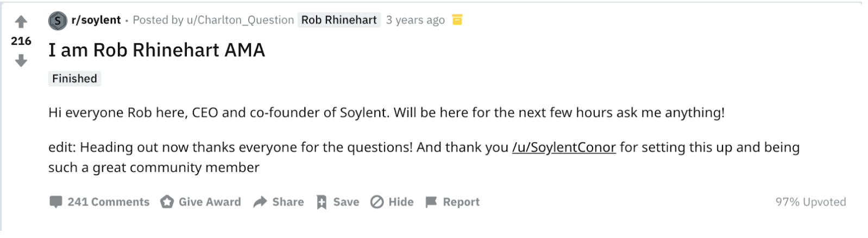Select the Rob Rhinehart user flair
The width and height of the screenshot is (868, 238).
339,20
